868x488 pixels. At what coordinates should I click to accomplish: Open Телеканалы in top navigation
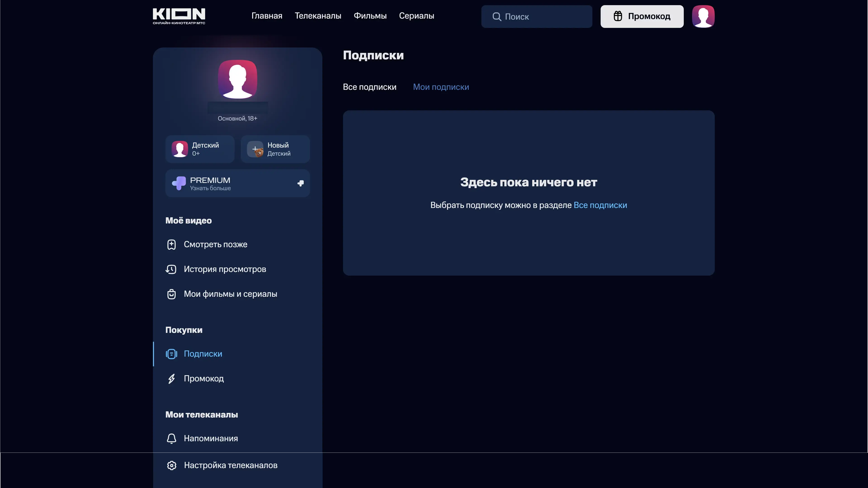[318, 16]
